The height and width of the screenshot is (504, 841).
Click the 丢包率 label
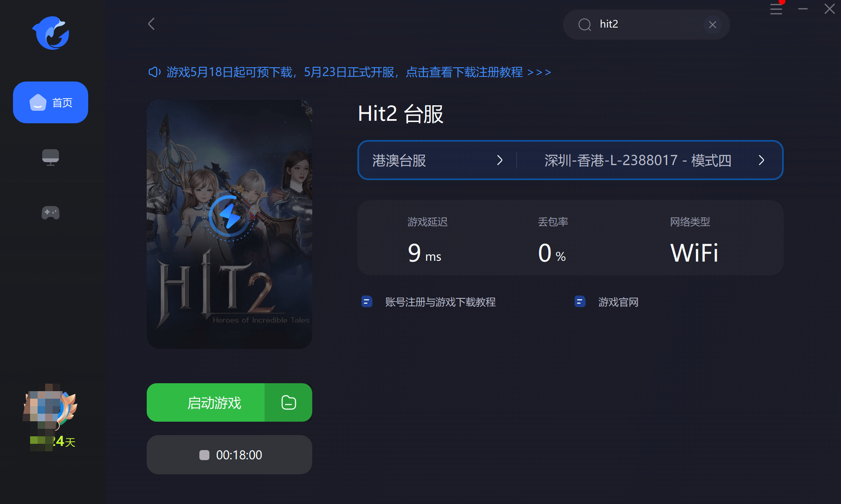tap(553, 222)
